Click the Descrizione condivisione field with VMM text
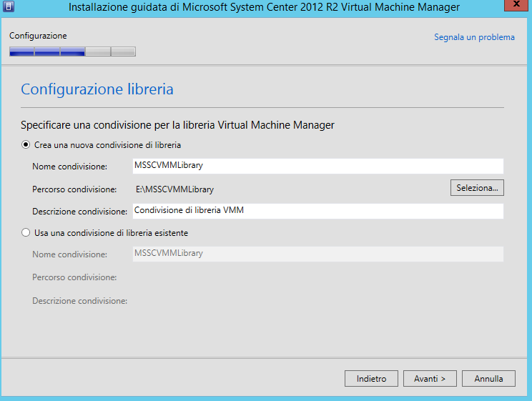The width and height of the screenshot is (532, 401). [318, 211]
